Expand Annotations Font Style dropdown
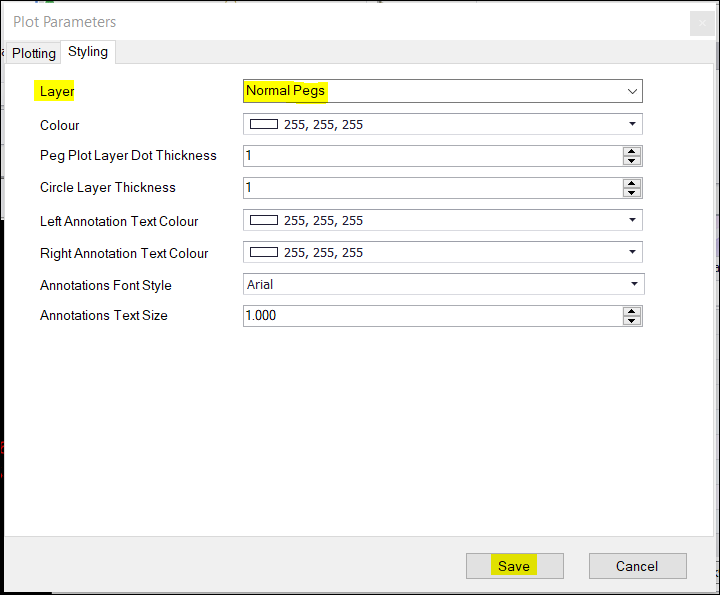The height and width of the screenshot is (595, 720). 633,284
